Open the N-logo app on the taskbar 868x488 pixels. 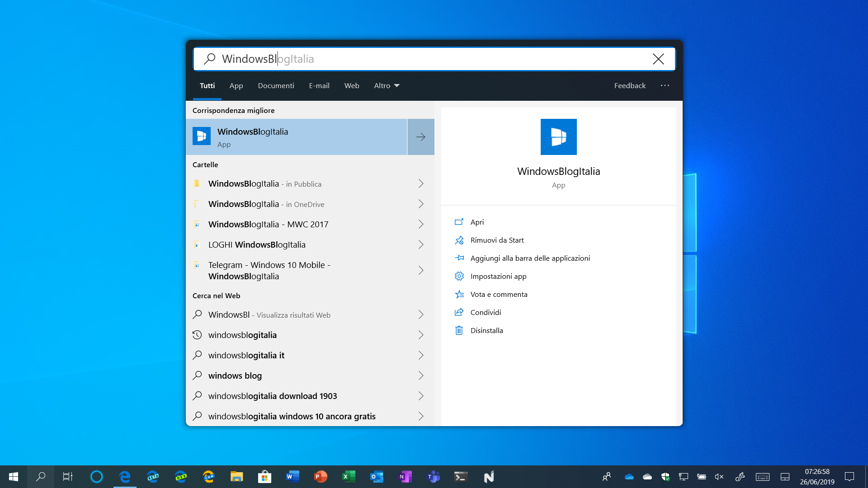(x=489, y=477)
